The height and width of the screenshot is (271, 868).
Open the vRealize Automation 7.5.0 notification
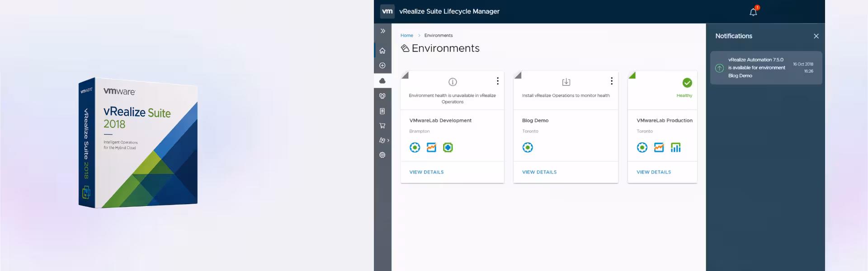tap(766, 68)
